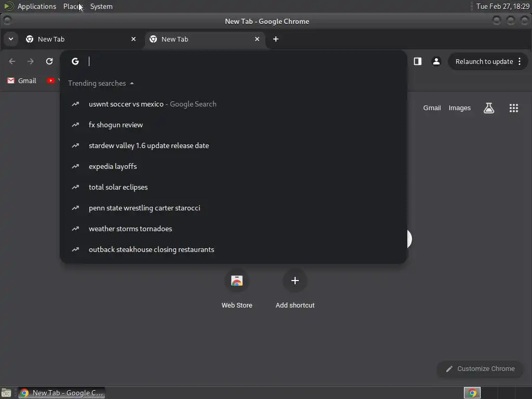This screenshot has height=399, width=532.
Task: Click the New Tab - Google Chrome taskbar entry
Action: 62,393
